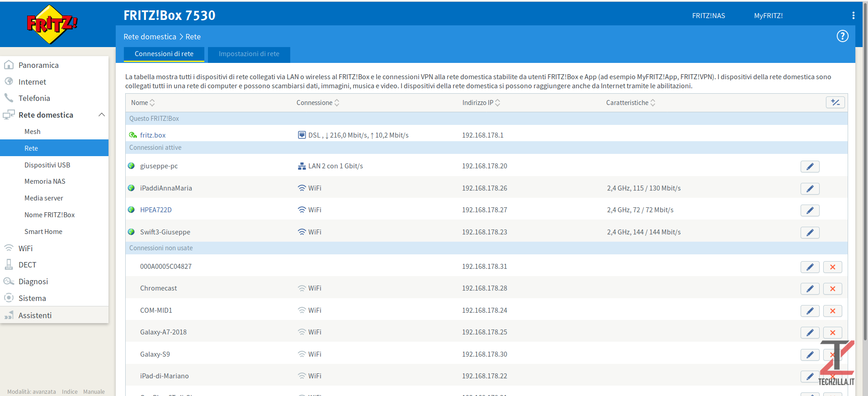Select Rete submenu item
The height and width of the screenshot is (396, 868).
[x=54, y=148]
